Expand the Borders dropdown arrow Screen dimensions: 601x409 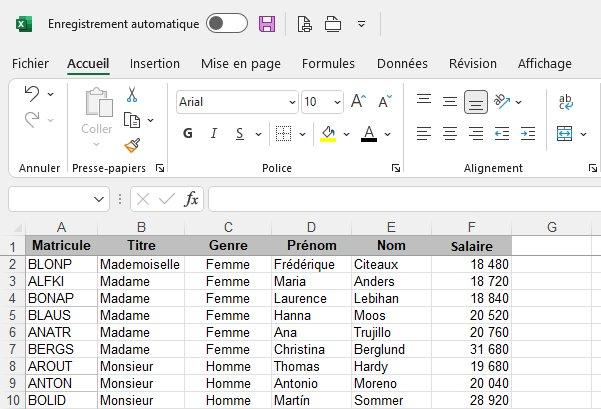[x=302, y=134]
